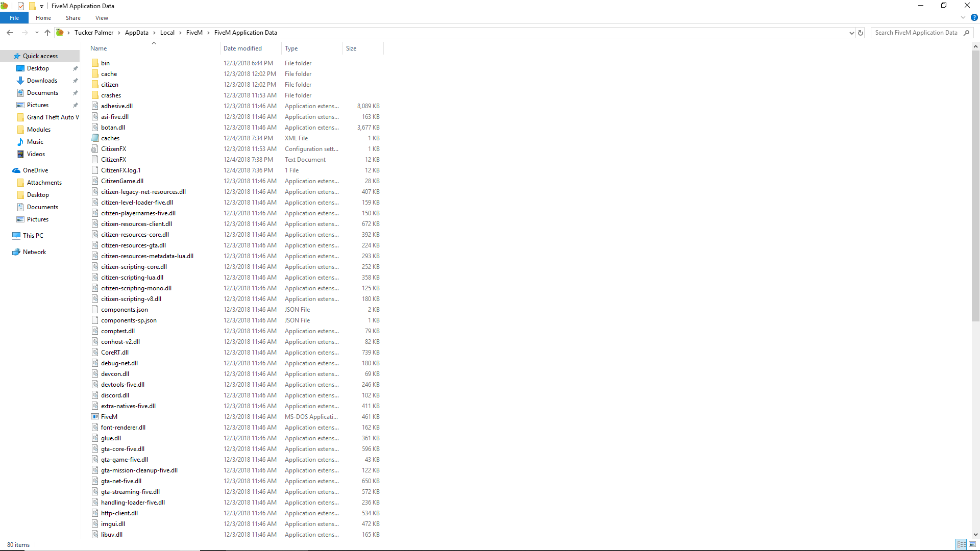
Task: Click the up-one-level arrow icon
Action: [47, 32]
